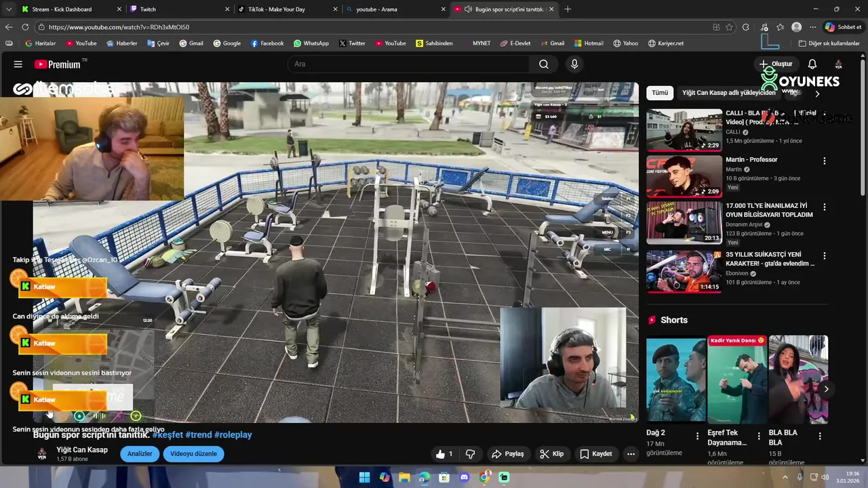This screenshot has height=488, width=868.
Task: Open YouTube notifications bell
Action: tap(812, 64)
